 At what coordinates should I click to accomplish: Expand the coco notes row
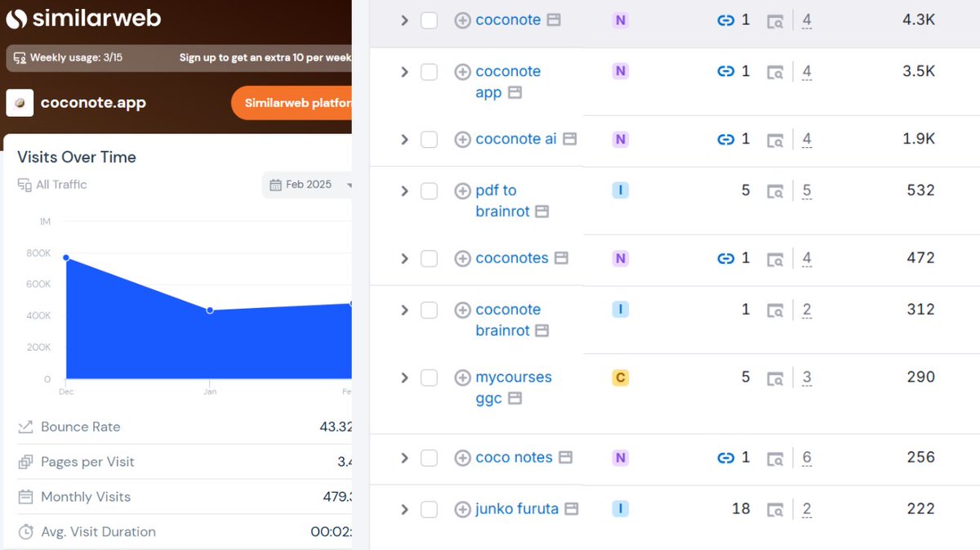[x=403, y=458]
